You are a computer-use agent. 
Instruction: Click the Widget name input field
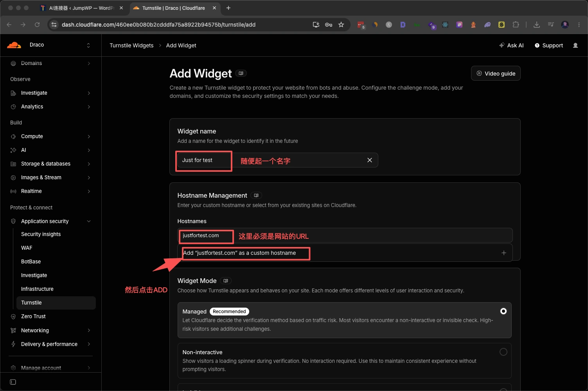pyautogui.click(x=277, y=160)
